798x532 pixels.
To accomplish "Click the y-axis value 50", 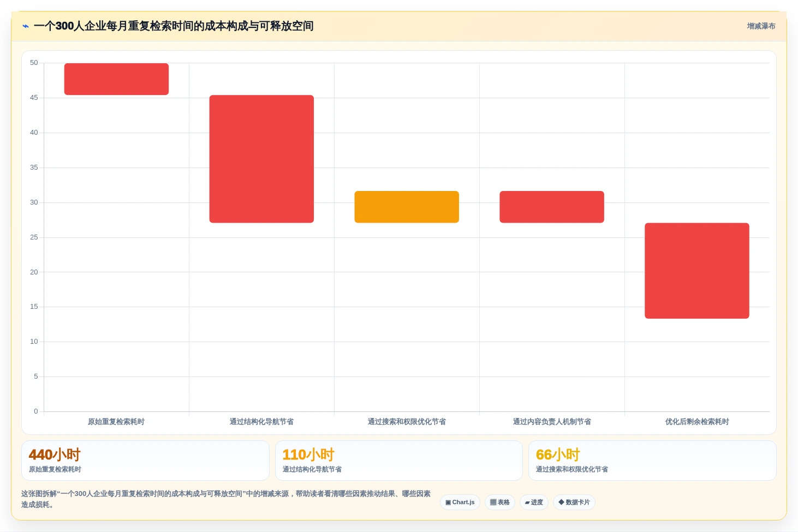I will click(34, 63).
